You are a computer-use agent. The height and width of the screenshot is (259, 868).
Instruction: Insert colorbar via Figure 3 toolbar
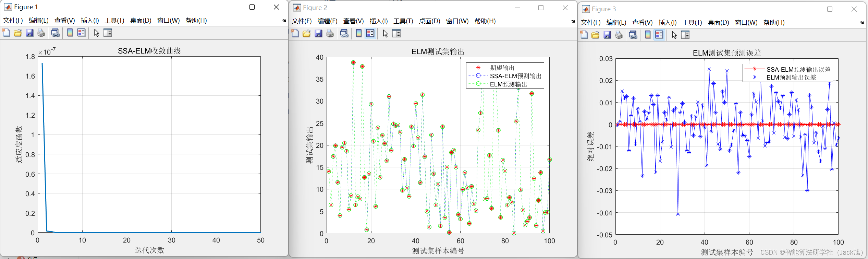[648, 35]
